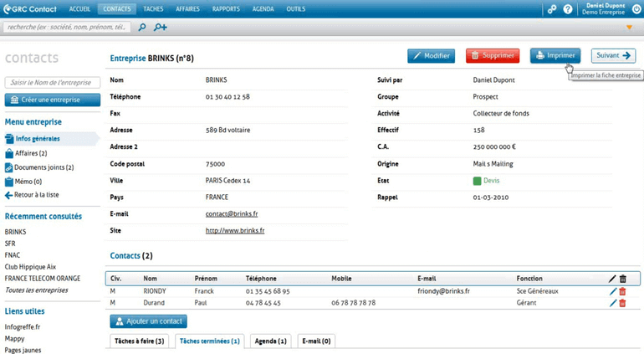Select Infos générales in company menu
This screenshot has height=354, width=644.
point(52,139)
